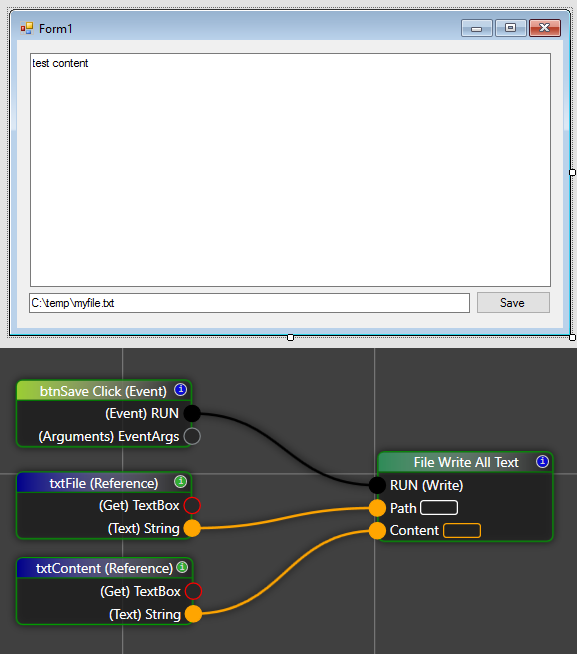Select the txtContent (Reference) node header
Screen dimensions: 577x654
click(104, 568)
